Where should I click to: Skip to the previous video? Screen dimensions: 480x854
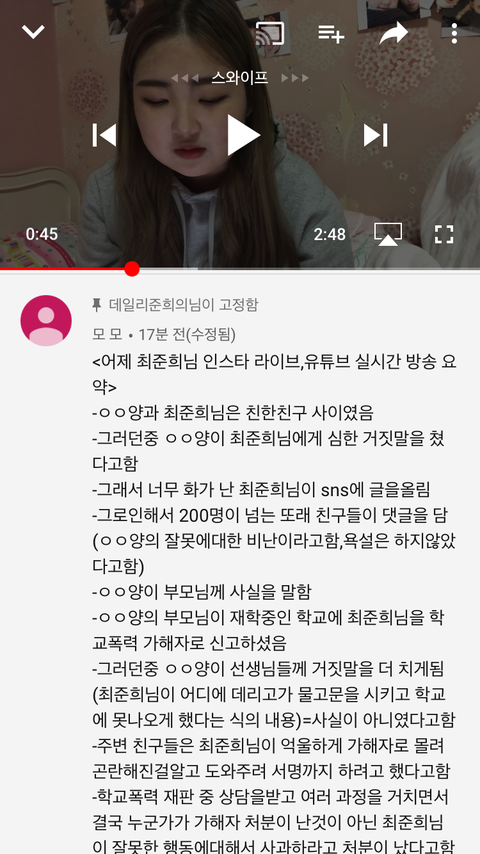104,135
